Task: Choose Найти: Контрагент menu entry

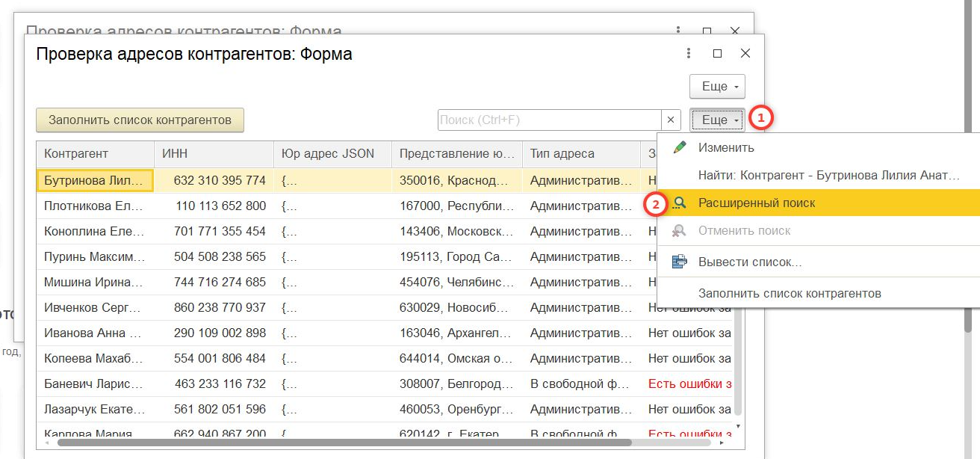Action: tap(828, 176)
